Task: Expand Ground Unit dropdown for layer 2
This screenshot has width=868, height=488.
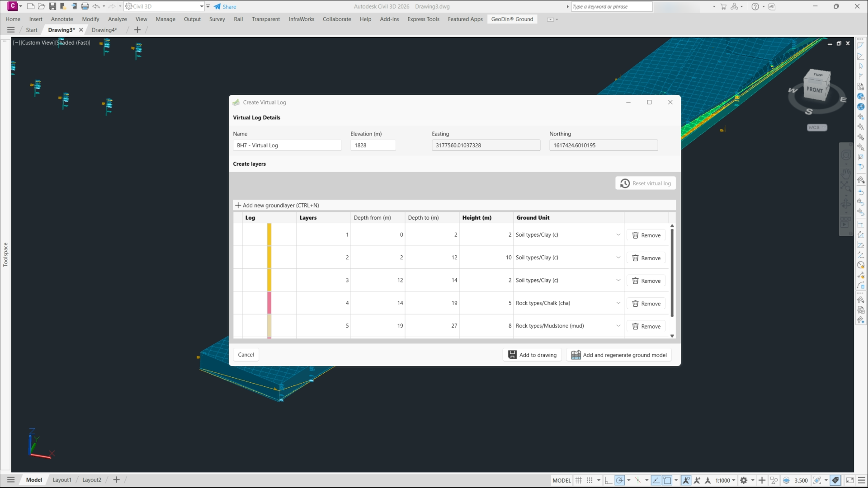Action: (x=618, y=258)
